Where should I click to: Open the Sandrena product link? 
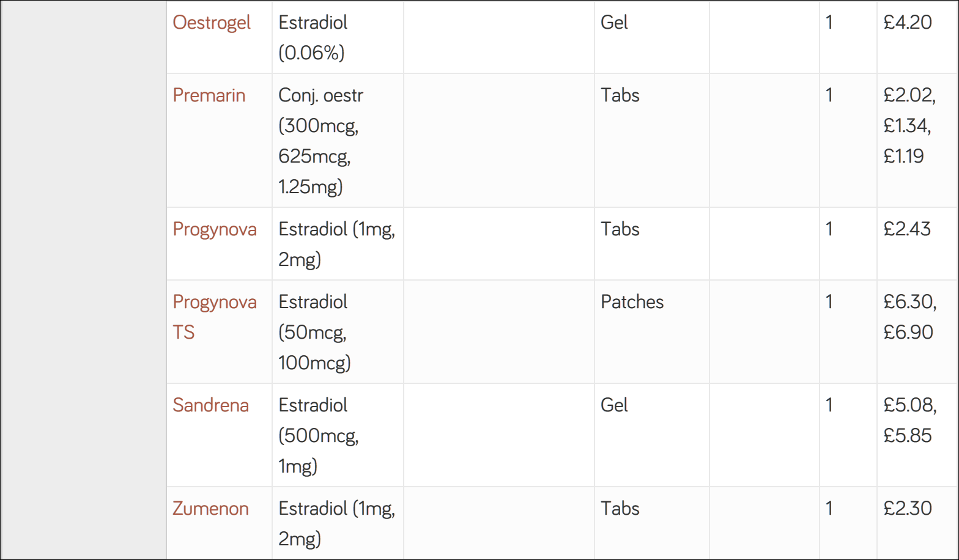point(210,405)
